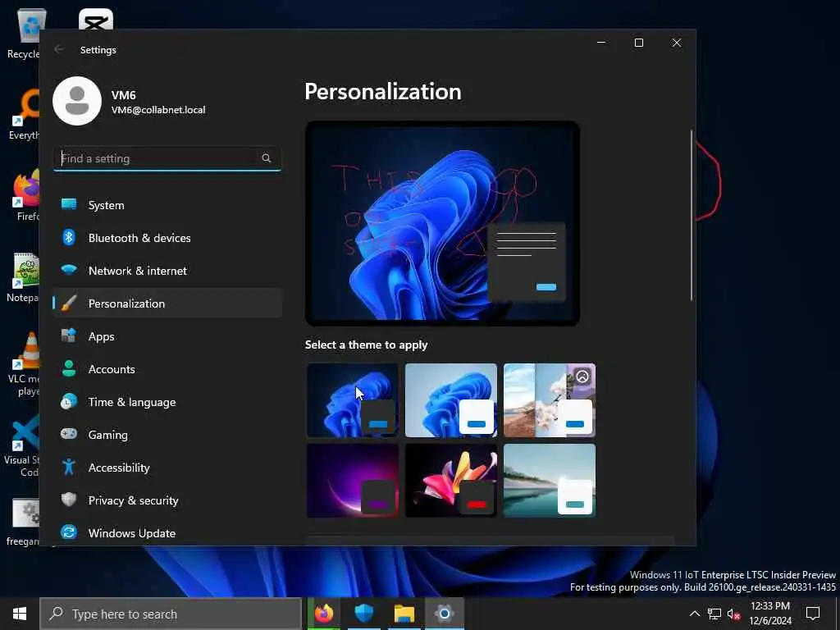Click the Visual Studio Code desktop shortcut

[21, 445]
